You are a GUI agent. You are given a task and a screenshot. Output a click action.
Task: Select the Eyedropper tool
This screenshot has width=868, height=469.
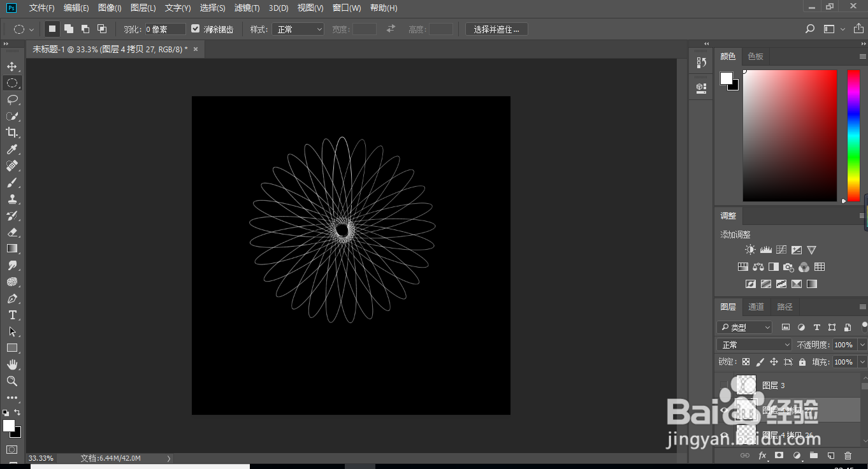coord(12,149)
